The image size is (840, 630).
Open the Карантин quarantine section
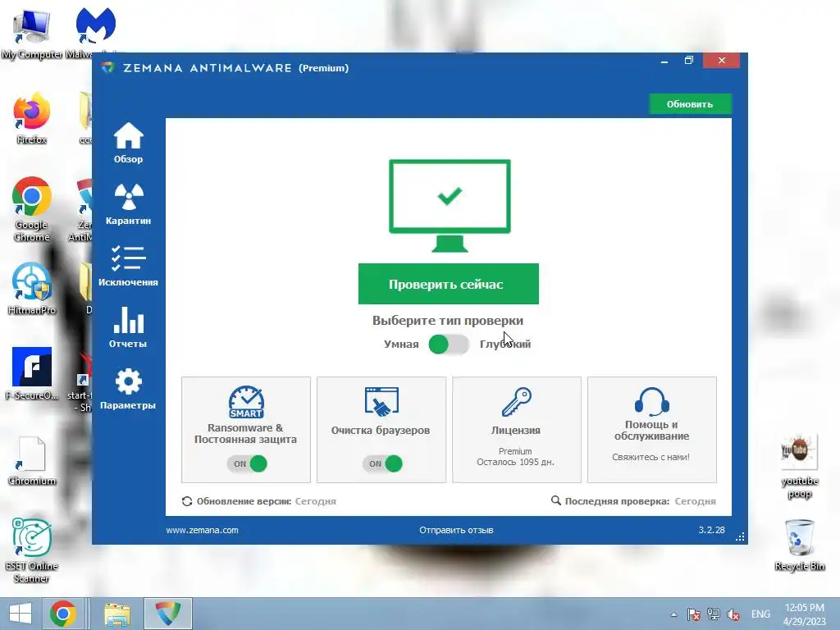click(x=128, y=204)
